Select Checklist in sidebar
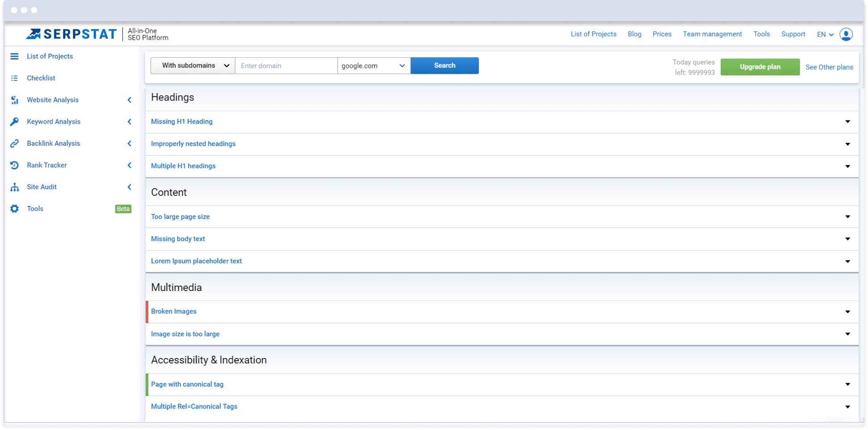The height and width of the screenshot is (430, 868). click(41, 78)
